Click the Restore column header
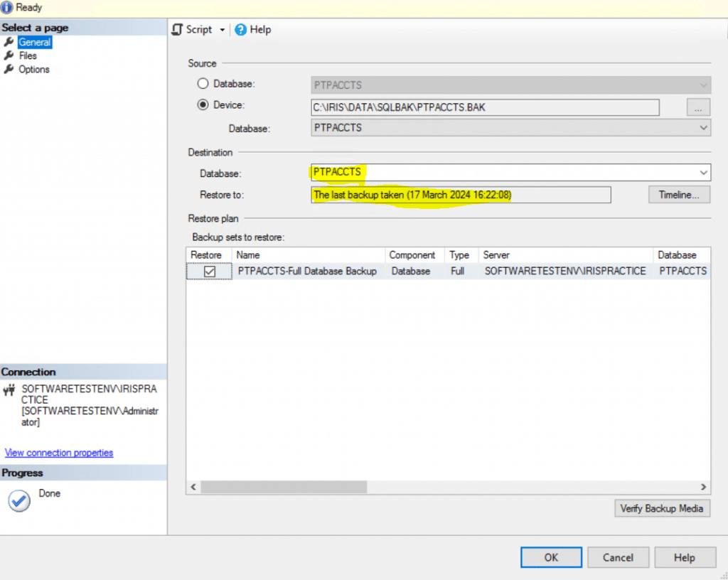The width and height of the screenshot is (728, 580). tap(209, 255)
